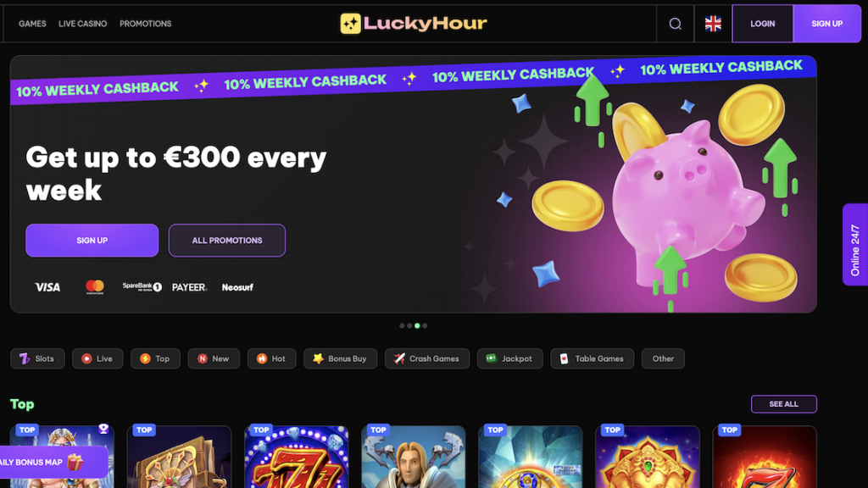Click the Login button

[762, 24]
